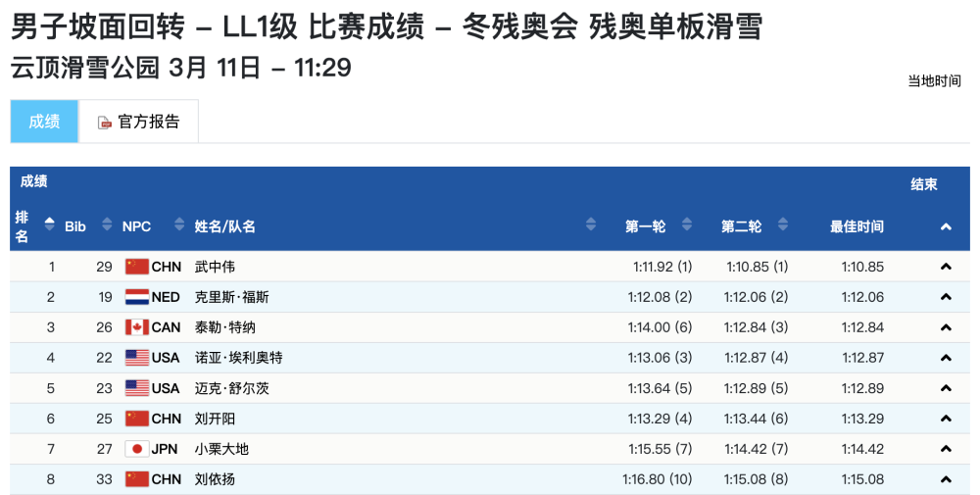Sort by 第二轮 time arrows
Image resolution: width=980 pixels, height=495 pixels.
tap(783, 225)
